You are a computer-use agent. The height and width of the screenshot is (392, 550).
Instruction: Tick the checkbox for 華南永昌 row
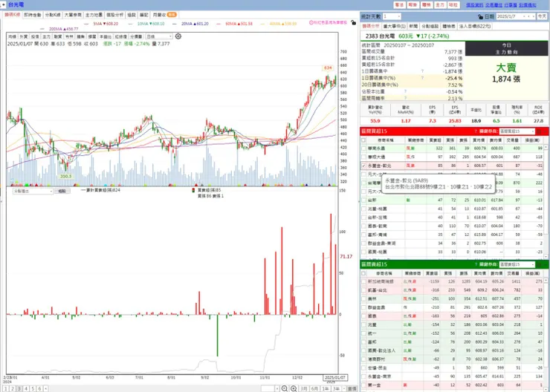click(x=363, y=148)
